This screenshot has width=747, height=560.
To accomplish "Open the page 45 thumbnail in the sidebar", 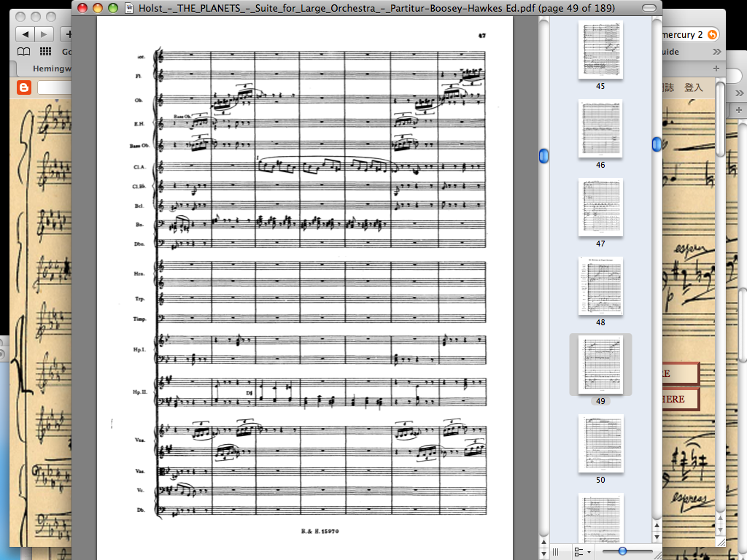I will pos(600,50).
